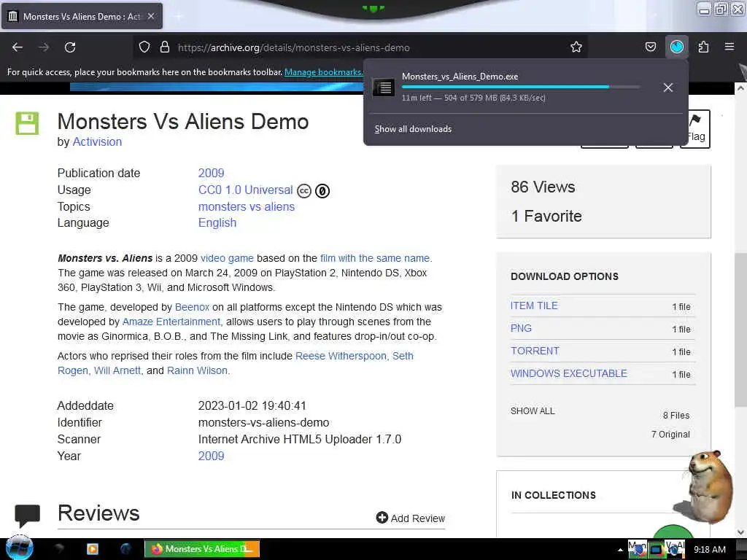Click the padlock site security icon
Screen dimensions: 747x560
[x=164, y=47]
